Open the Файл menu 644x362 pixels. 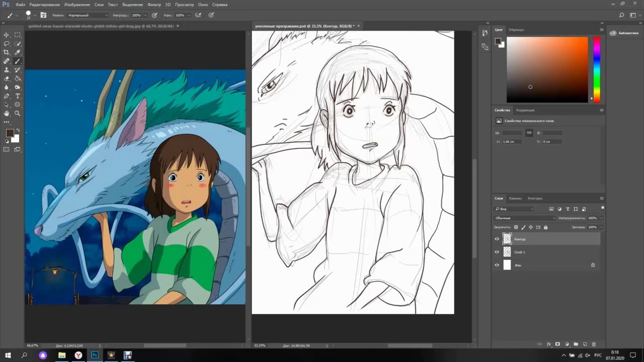[x=20, y=5]
